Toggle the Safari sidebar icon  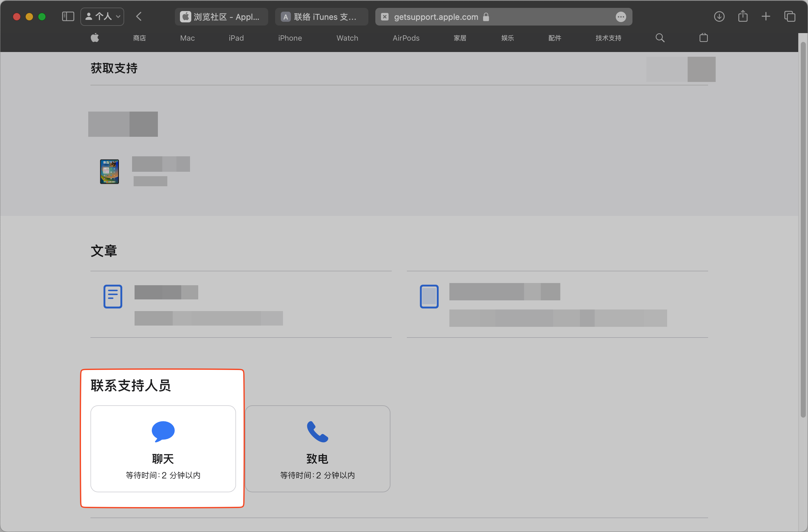tap(68, 16)
